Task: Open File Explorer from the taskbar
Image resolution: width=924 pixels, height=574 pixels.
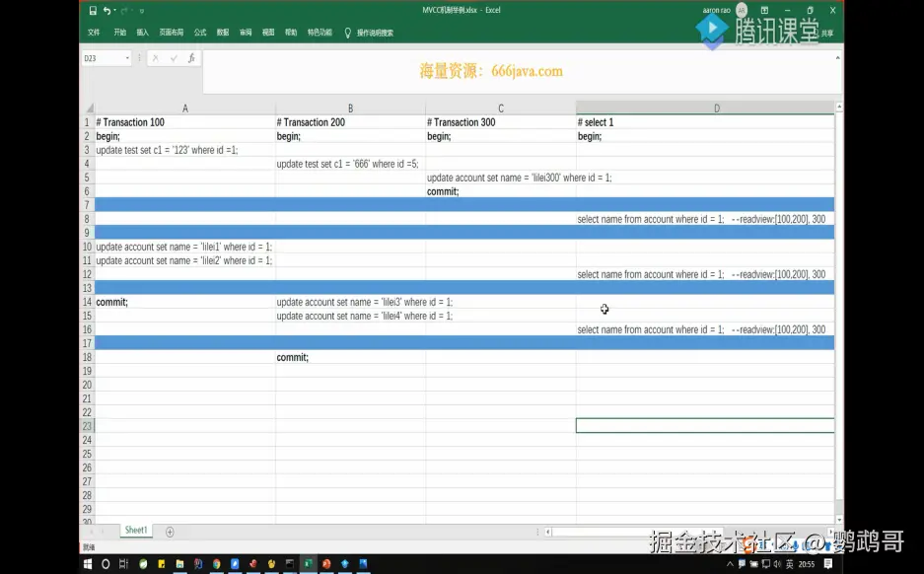Action: coord(179,564)
